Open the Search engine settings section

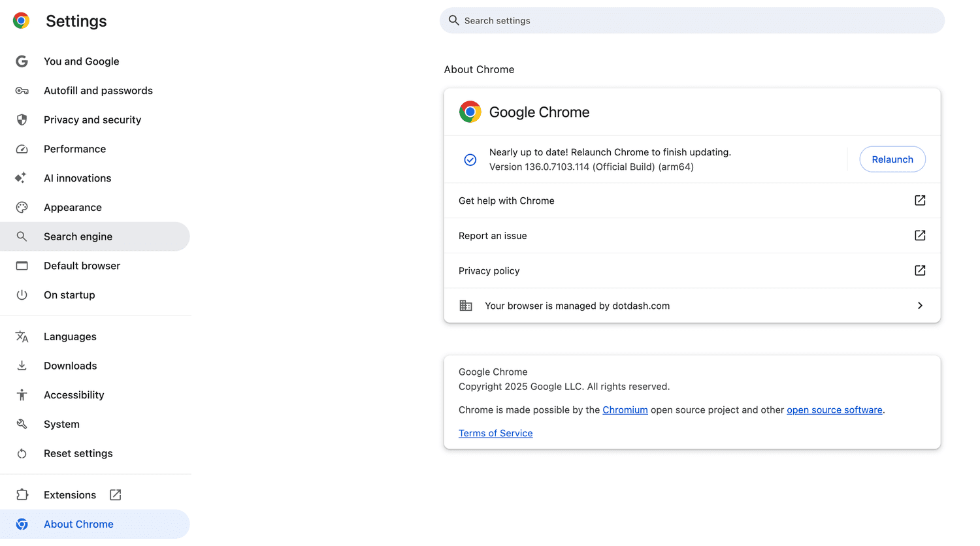78,236
